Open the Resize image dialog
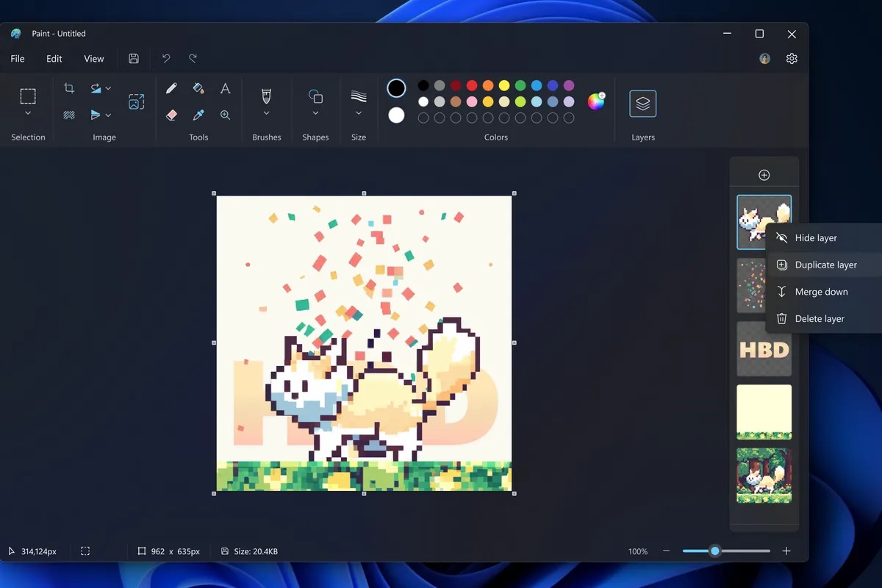Viewport: 882px width, 588px height. [136, 101]
